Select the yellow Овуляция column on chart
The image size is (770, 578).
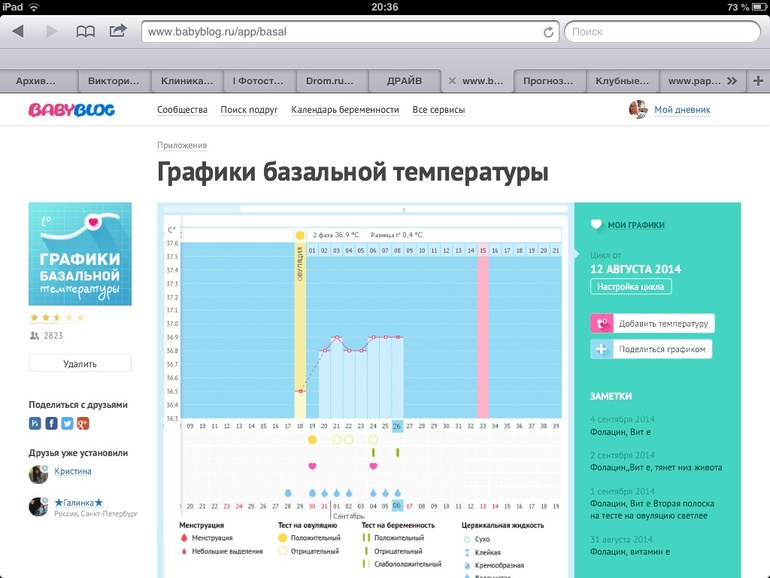click(300, 320)
